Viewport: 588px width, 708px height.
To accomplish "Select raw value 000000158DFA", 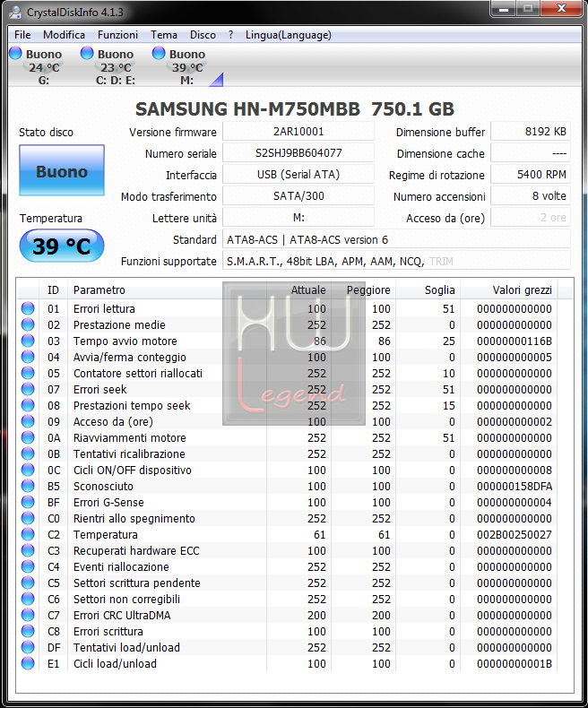I will (514, 486).
